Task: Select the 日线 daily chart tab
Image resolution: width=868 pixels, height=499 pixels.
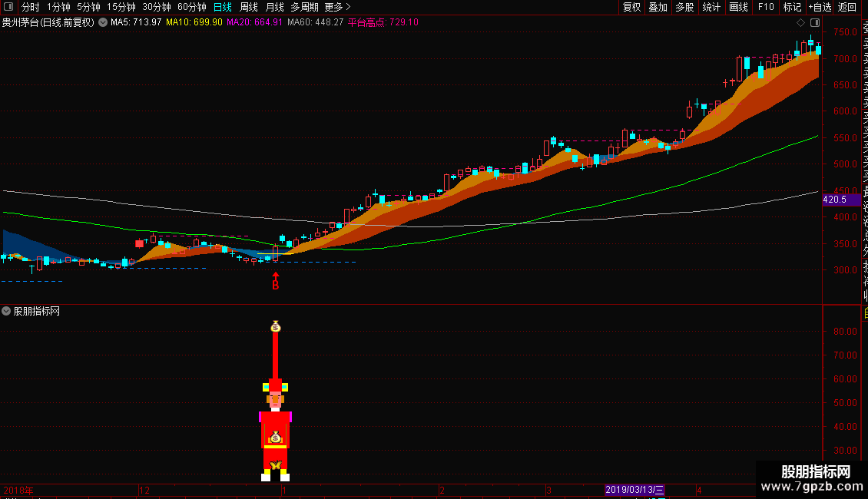Action: point(223,7)
